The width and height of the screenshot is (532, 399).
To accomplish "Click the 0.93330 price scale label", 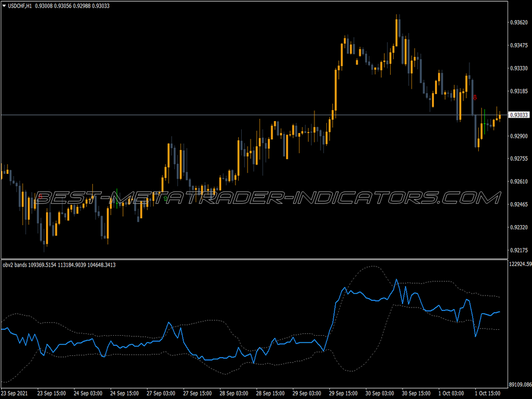I will [519, 68].
